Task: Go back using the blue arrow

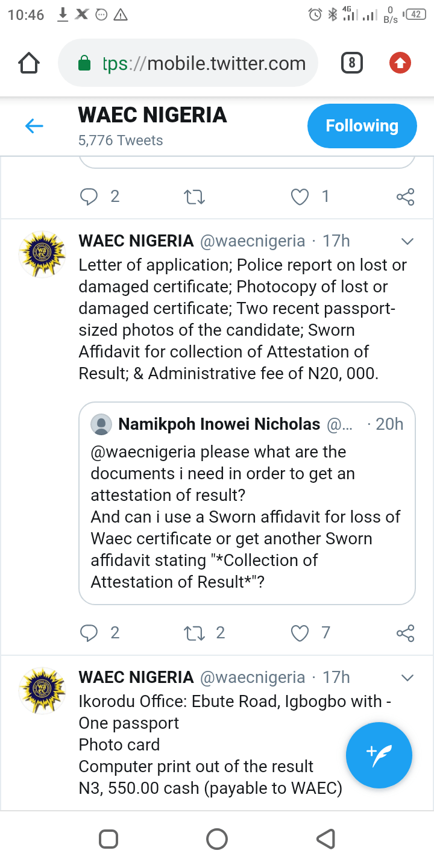Action: click(x=34, y=126)
